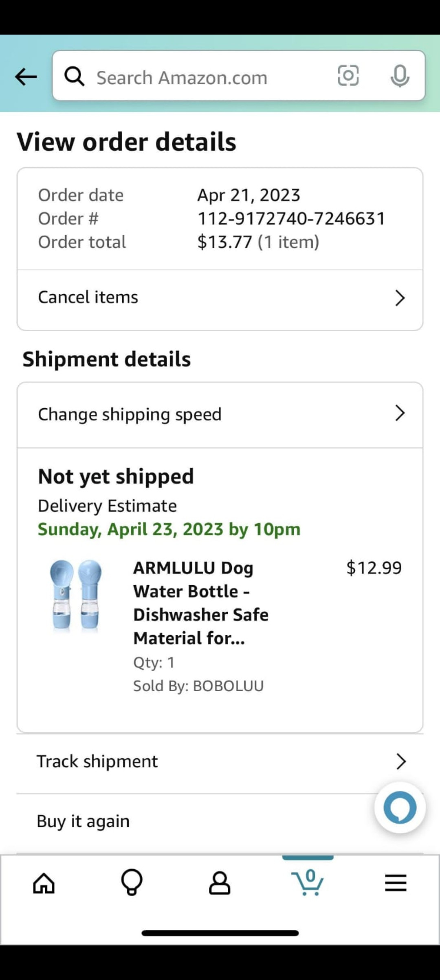Tap Track shipment link
Screen dimensions: 440x980
click(x=97, y=761)
